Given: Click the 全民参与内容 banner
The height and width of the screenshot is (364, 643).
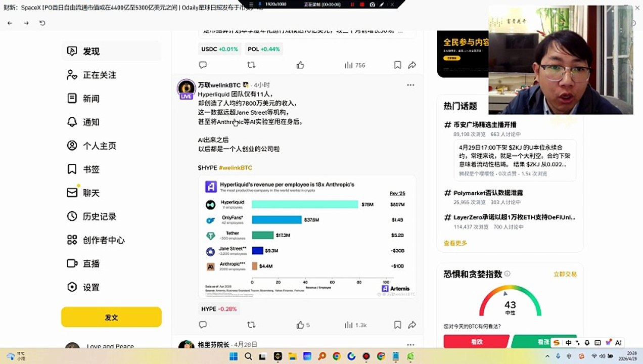Looking at the screenshot, I should coord(463,54).
